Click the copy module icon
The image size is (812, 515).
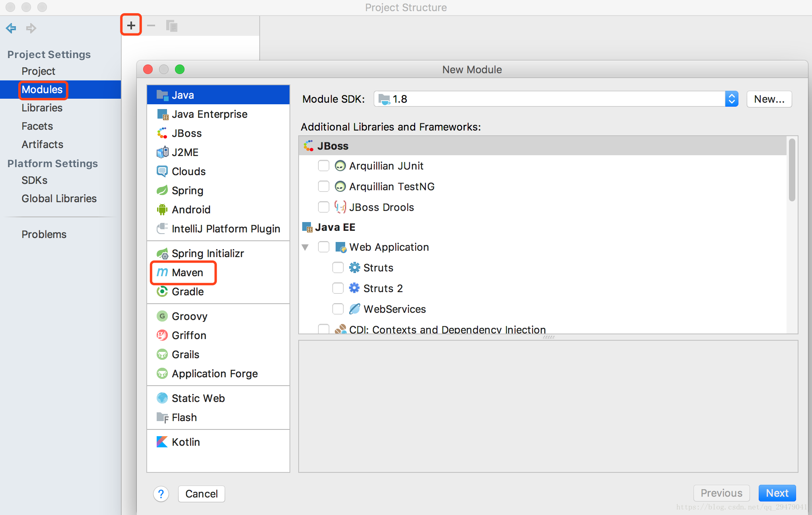click(171, 26)
